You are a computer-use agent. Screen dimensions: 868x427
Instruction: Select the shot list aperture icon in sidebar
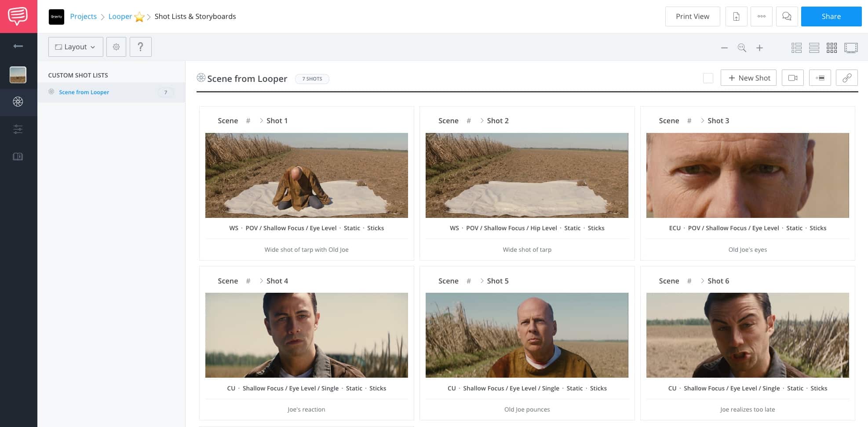pos(18,102)
